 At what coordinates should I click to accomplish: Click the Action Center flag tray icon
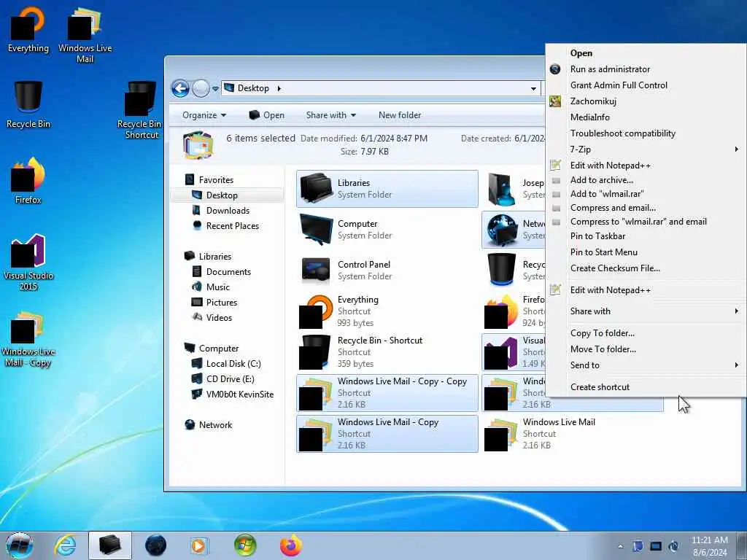tap(638, 546)
